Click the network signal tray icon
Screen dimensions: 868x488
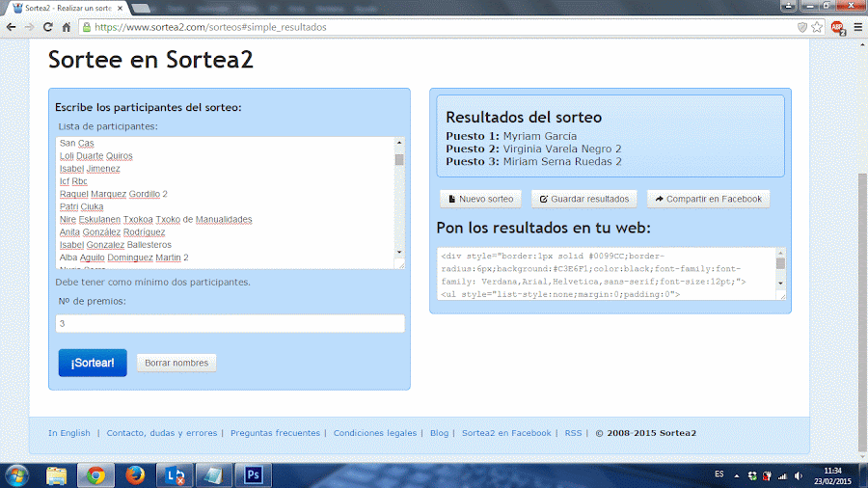(x=782, y=475)
